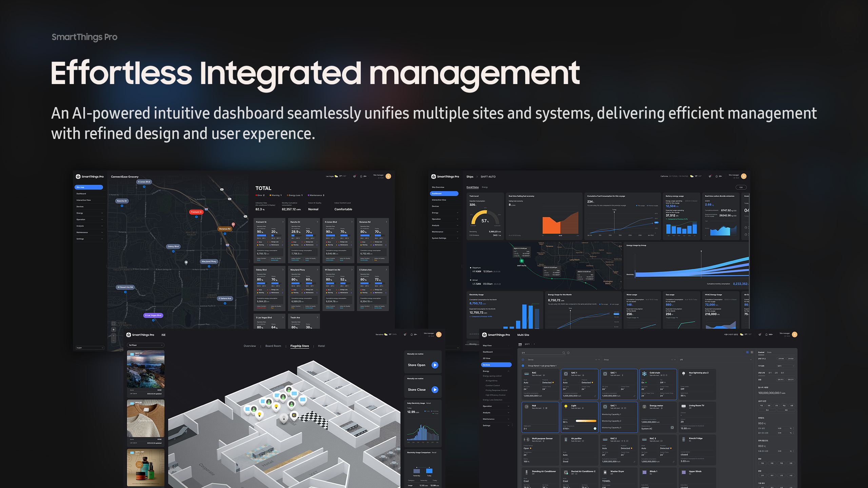Open Device All filter dropdown
This screenshot has height=488, width=868.
598,360
